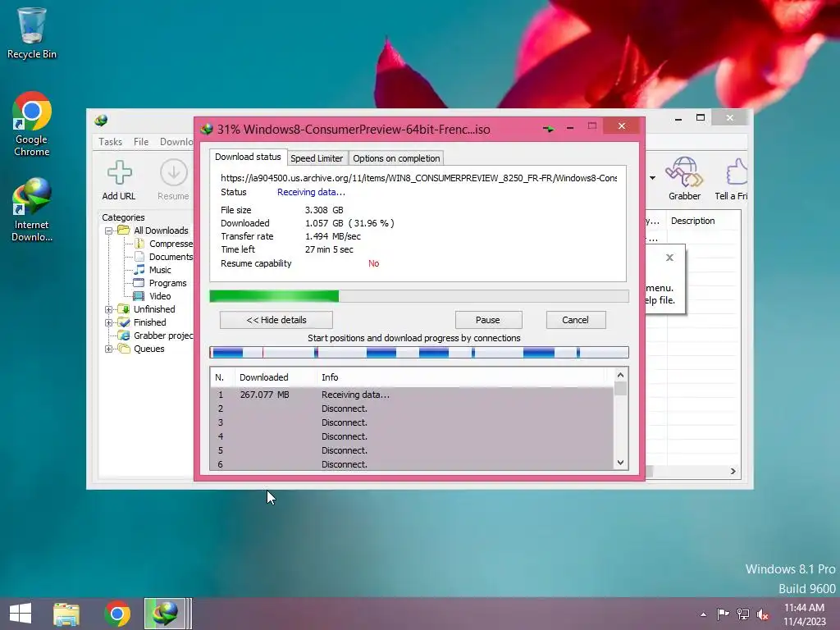
Task: Click the Downloaded column header in connections list
Action: pyautogui.click(x=276, y=377)
